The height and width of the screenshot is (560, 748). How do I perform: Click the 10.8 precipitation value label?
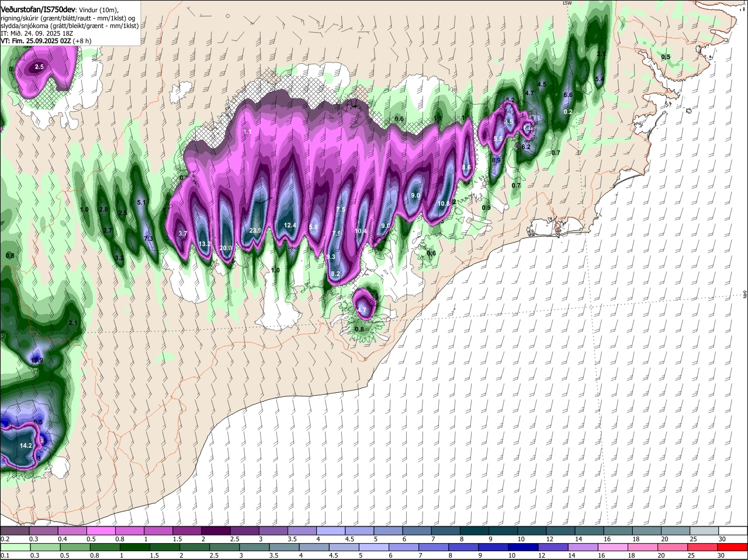point(444,203)
